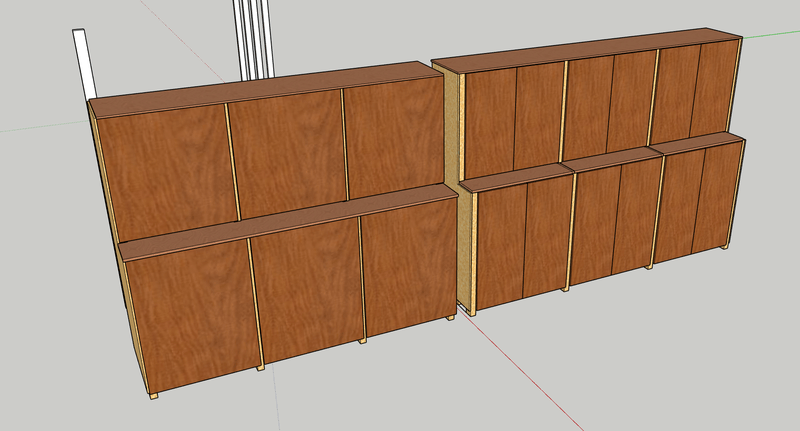The width and height of the screenshot is (800, 431).
Task: Select the particle-board side panel of right cabinet
Action: tap(458, 189)
